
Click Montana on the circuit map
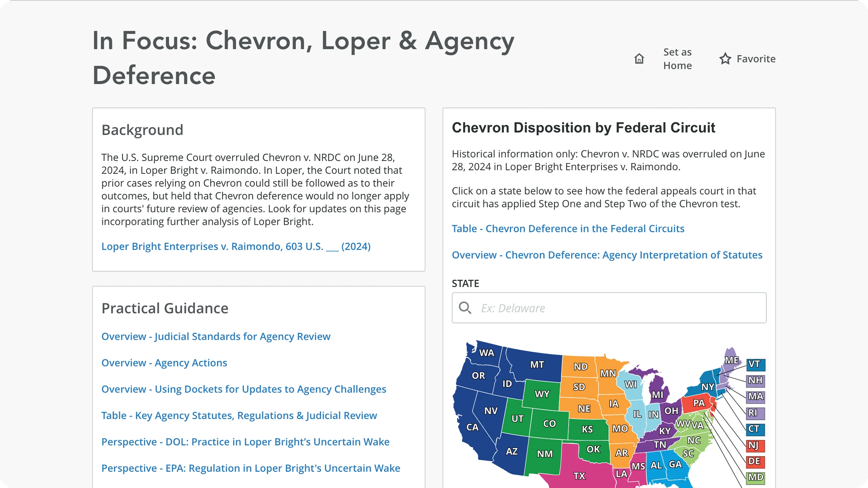[x=537, y=365]
